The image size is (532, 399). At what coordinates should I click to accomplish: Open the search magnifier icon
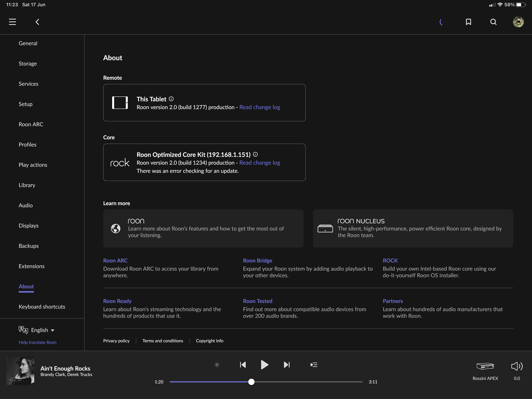coord(493,22)
